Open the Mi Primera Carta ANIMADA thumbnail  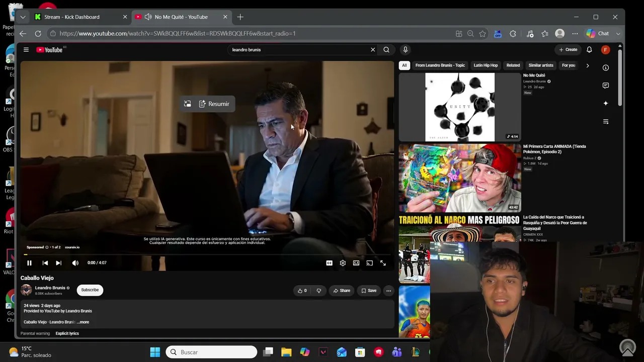pos(460,178)
